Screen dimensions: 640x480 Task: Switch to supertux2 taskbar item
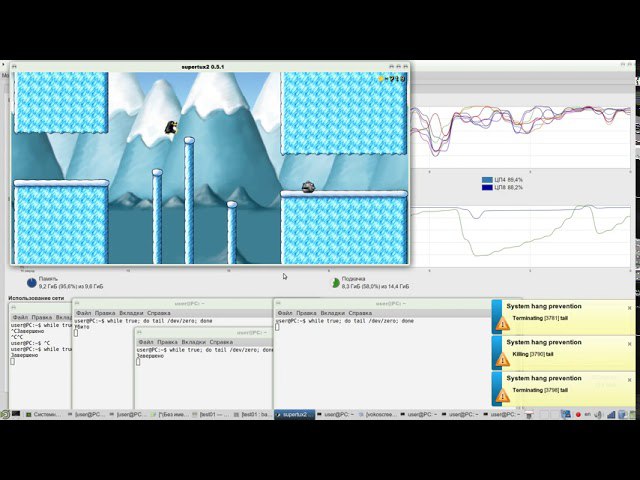(x=294, y=414)
